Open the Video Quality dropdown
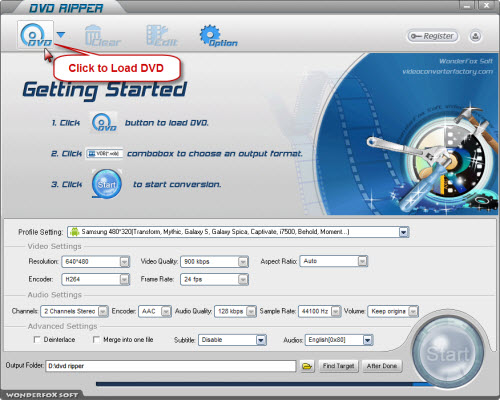Viewport: 500px width, 400px height. [243, 262]
